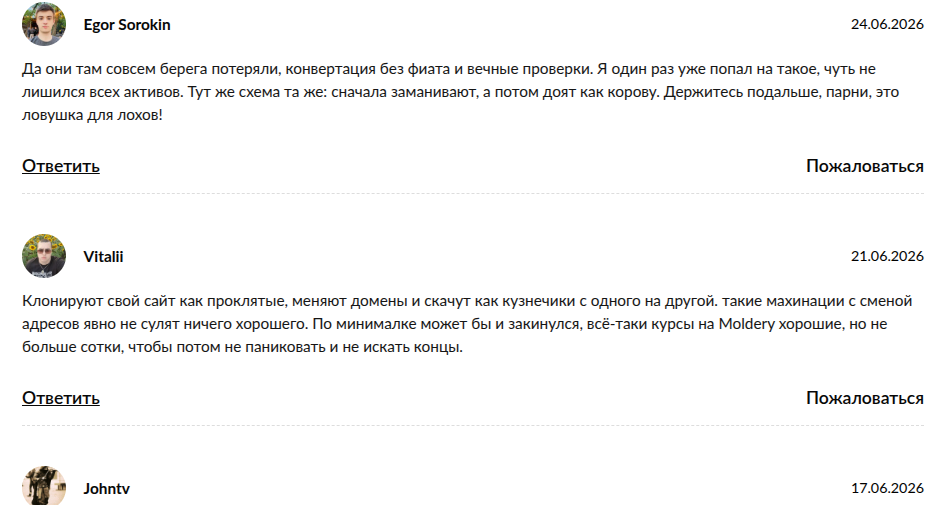Click the word Moldery in Vitalii's comment
This screenshot has width=939, height=505.
tap(747, 324)
